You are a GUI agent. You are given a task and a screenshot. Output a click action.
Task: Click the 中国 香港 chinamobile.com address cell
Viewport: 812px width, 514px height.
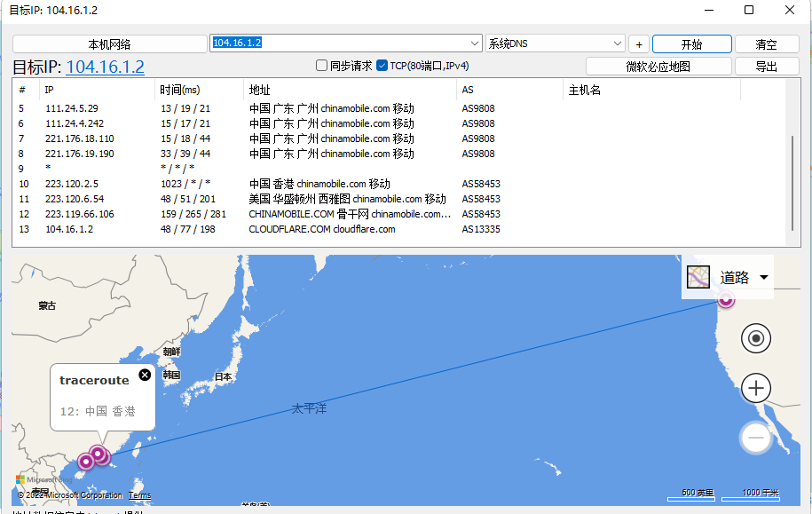pyautogui.click(x=319, y=184)
